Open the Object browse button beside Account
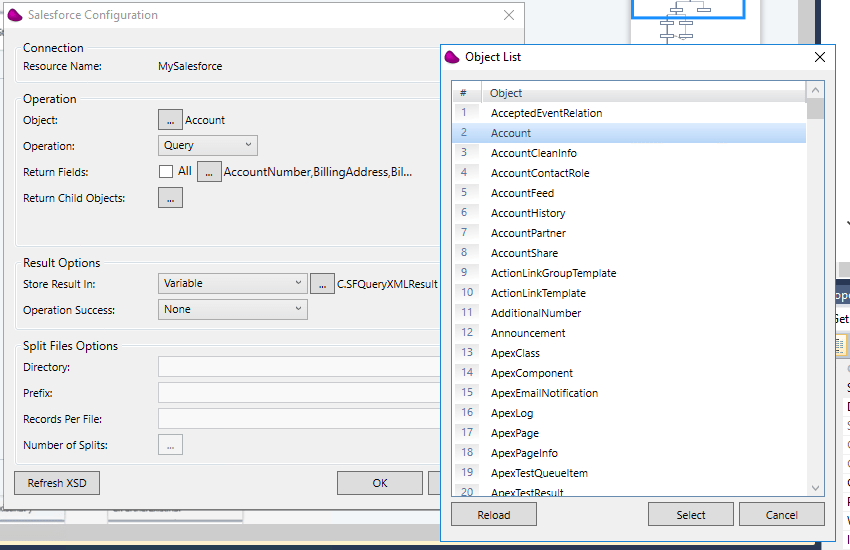The width and height of the screenshot is (850, 550). [170, 120]
